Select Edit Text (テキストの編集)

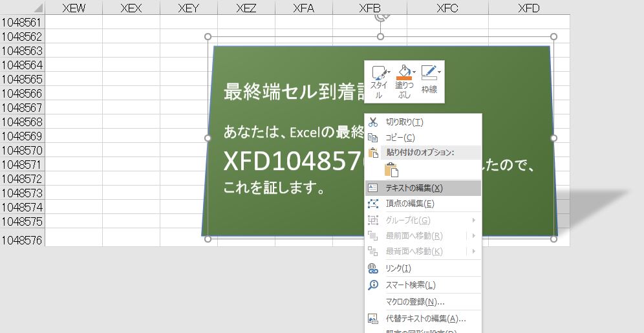click(x=423, y=188)
